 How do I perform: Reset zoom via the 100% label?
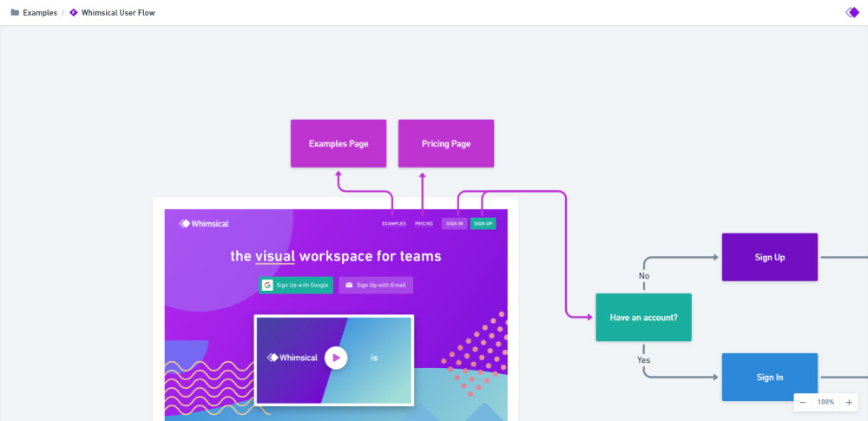[x=825, y=402]
